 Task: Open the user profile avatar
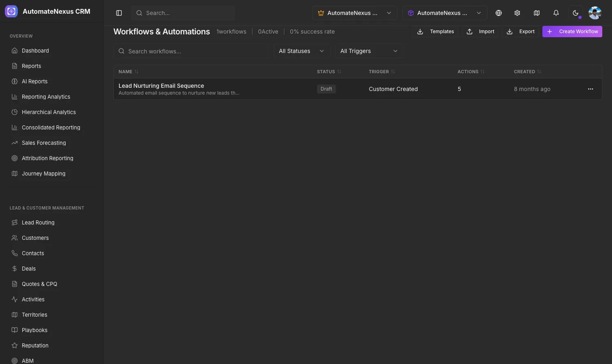click(595, 13)
